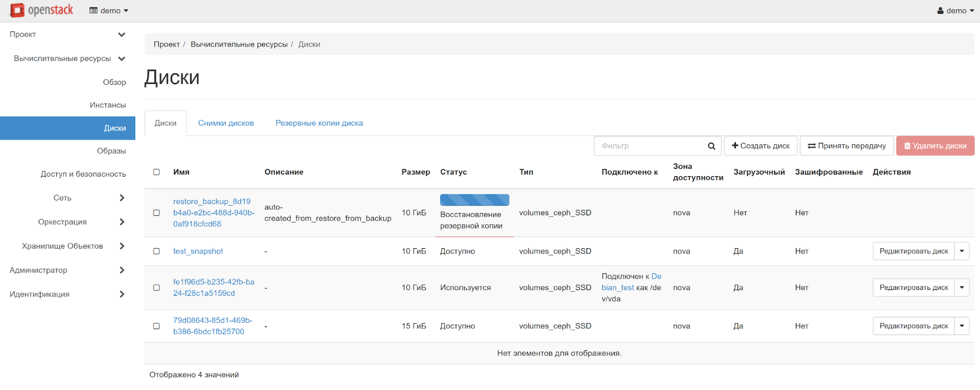980x390 pixels.
Task: Open the fe1f96d5-b235 disk link
Action: 214,287
